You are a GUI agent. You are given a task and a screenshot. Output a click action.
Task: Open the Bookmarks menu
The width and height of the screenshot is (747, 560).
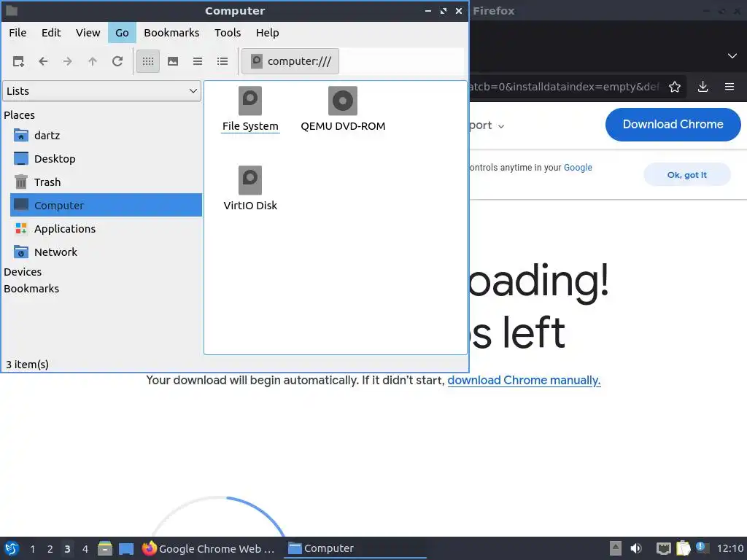(171, 33)
